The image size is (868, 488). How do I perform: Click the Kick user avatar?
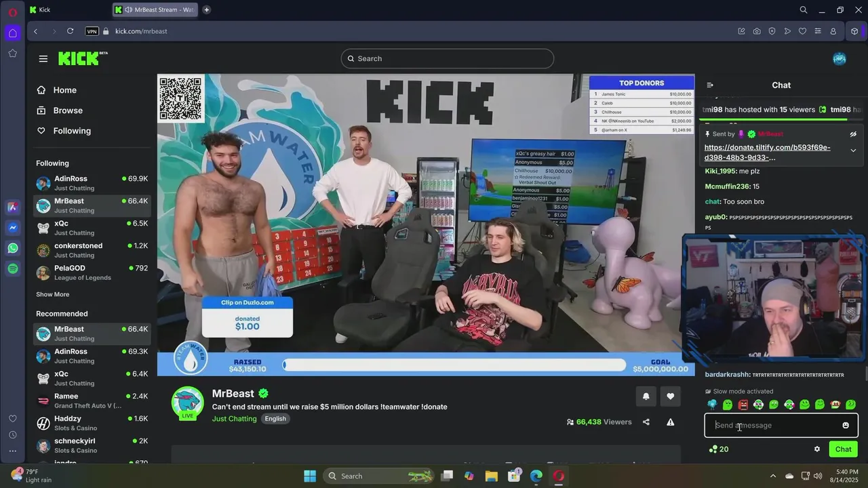840,59
